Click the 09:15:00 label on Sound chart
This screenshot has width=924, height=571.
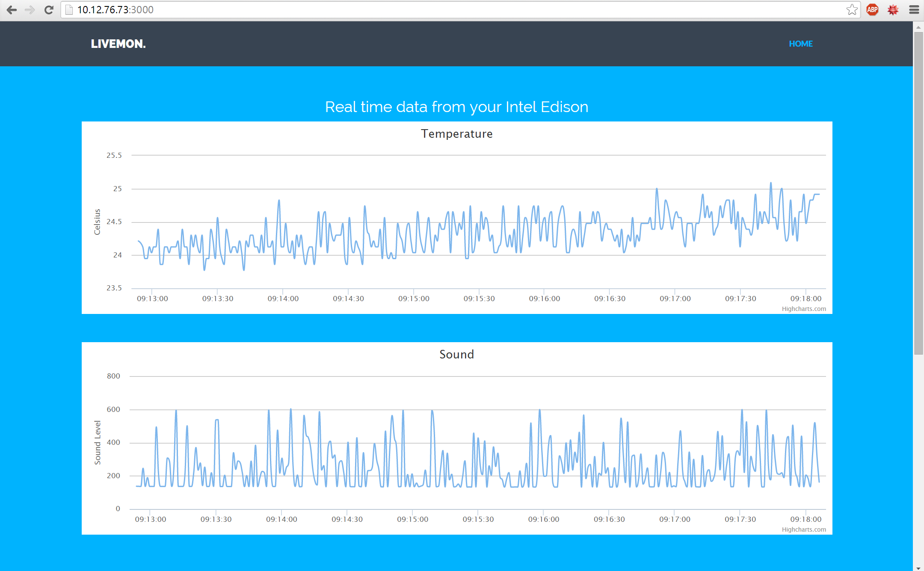(412, 519)
